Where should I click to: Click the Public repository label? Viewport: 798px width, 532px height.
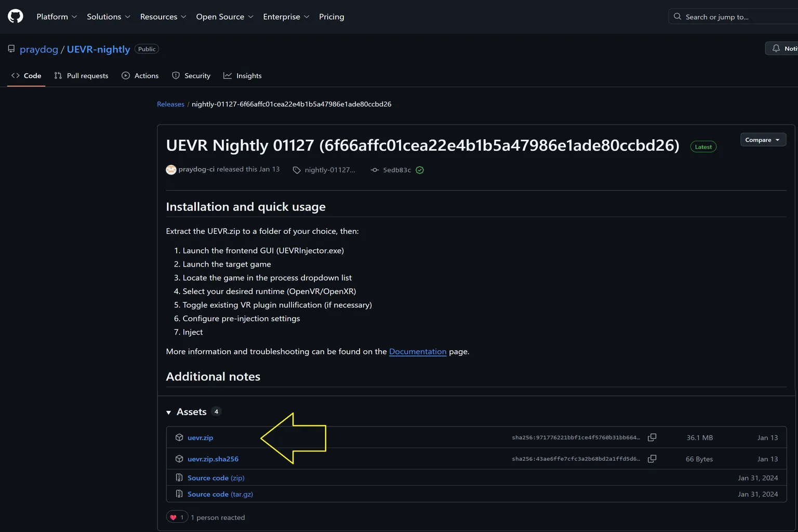[x=147, y=49]
